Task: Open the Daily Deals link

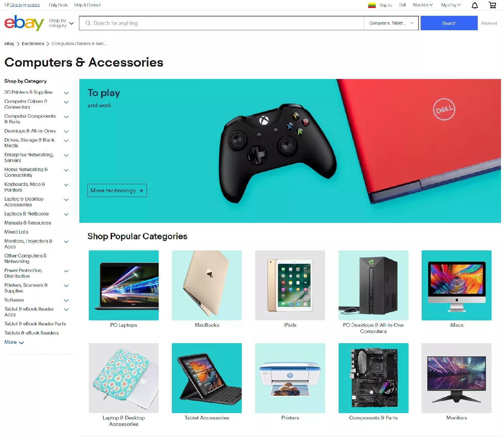Action: pyautogui.click(x=58, y=5)
